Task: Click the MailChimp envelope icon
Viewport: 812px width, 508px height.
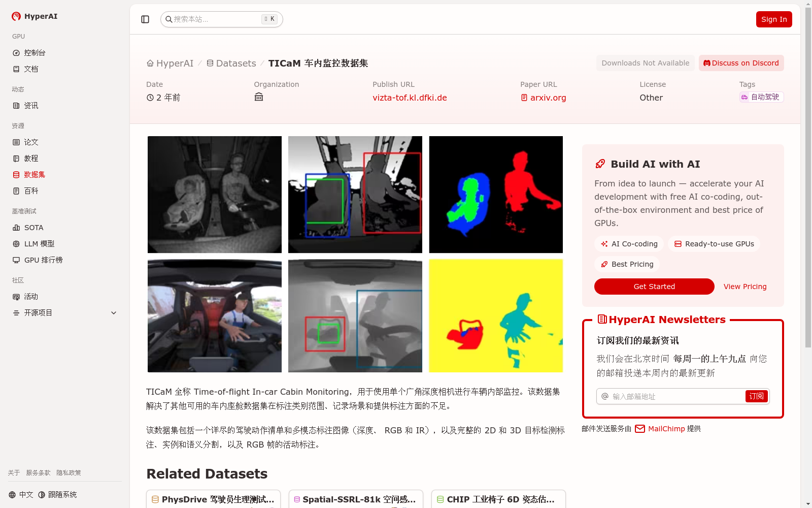Action: (640, 429)
